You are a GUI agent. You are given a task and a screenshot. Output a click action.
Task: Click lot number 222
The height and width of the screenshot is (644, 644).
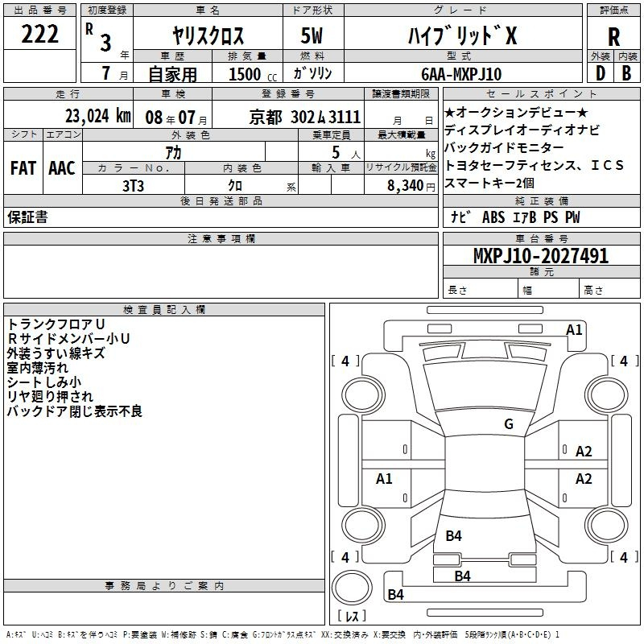click(x=39, y=34)
